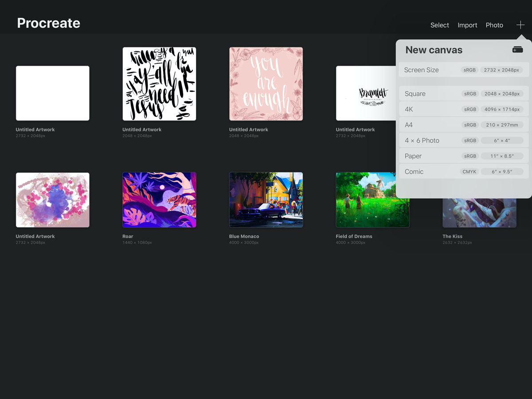Open The Kiss artwork thumbnail
The width and height of the screenshot is (532, 399).
479,213
